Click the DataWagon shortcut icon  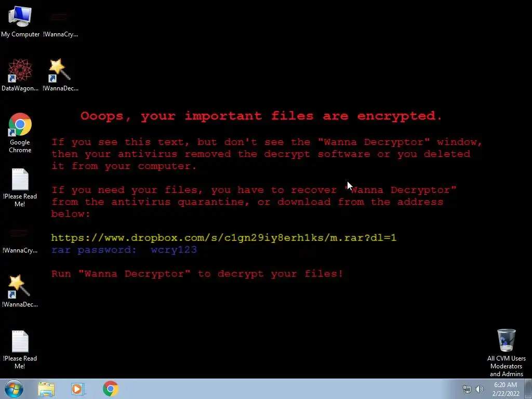coord(20,75)
